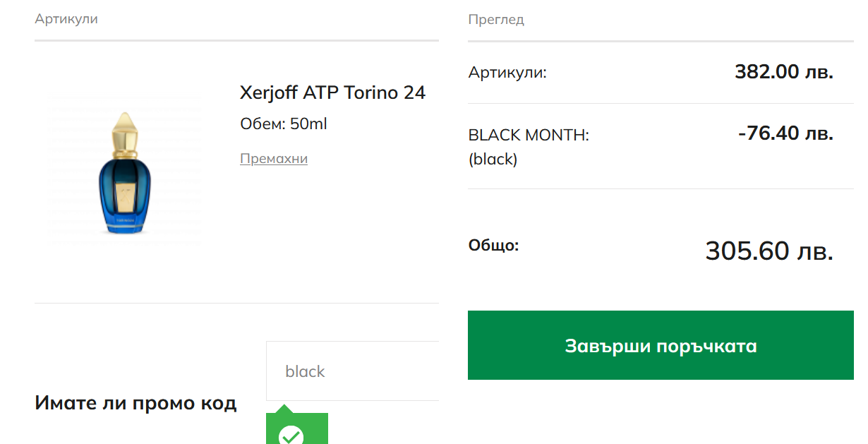The height and width of the screenshot is (444, 868).
Task: Select the -76.40 лв. discount amount
Action: tap(786, 133)
